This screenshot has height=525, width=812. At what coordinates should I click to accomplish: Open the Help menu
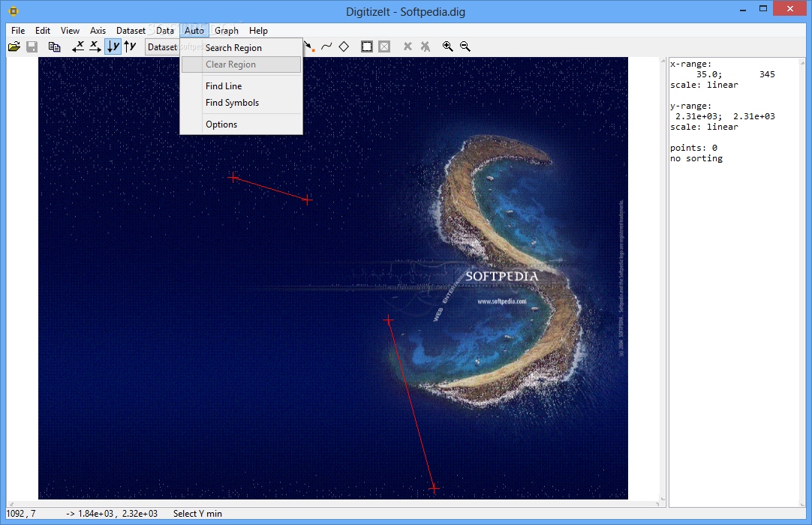tap(258, 31)
